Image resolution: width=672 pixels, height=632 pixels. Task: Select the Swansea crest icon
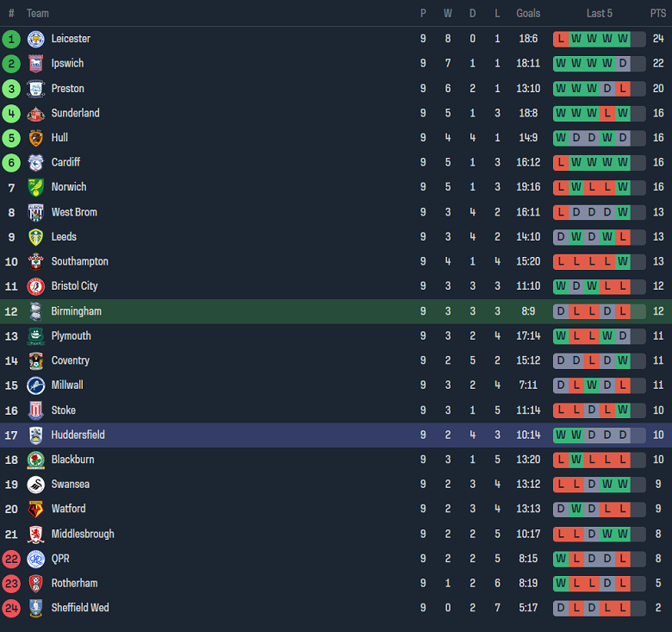(35, 485)
